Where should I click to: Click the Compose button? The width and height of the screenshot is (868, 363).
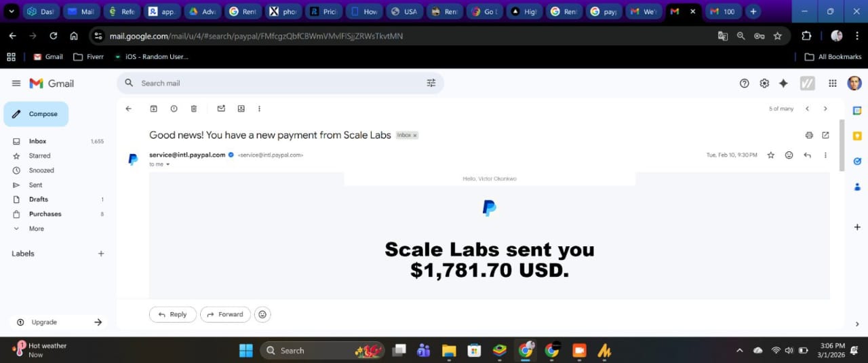36,114
